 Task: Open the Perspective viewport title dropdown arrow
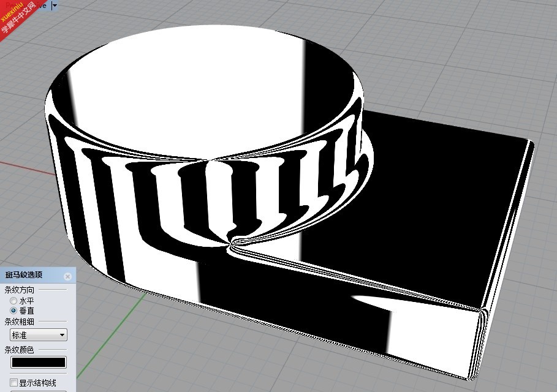pyautogui.click(x=55, y=6)
